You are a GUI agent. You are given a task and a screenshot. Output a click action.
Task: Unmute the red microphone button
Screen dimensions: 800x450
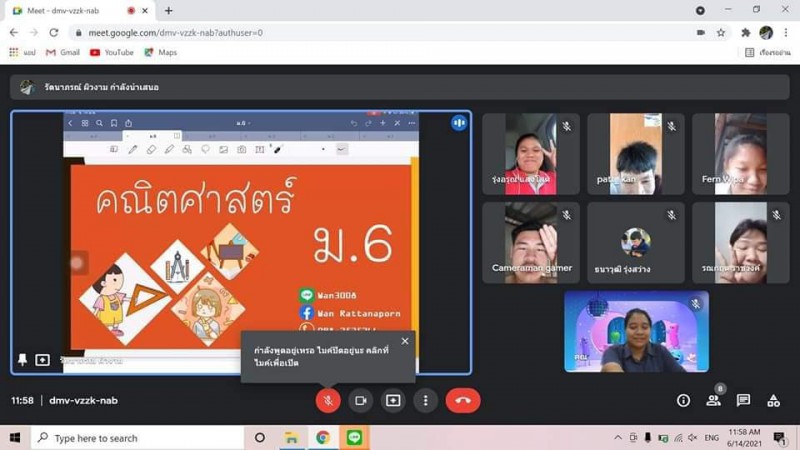pyautogui.click(x=327, y=400)
